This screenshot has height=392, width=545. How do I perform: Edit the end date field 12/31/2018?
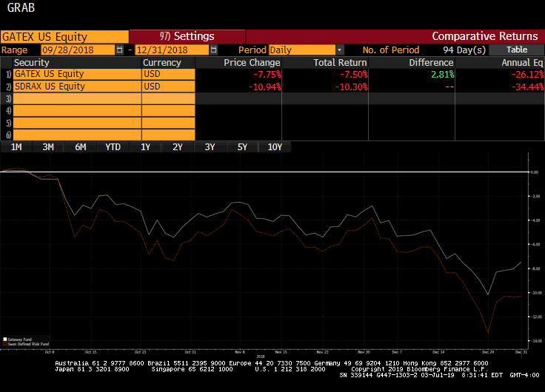(x=172, y=50)
